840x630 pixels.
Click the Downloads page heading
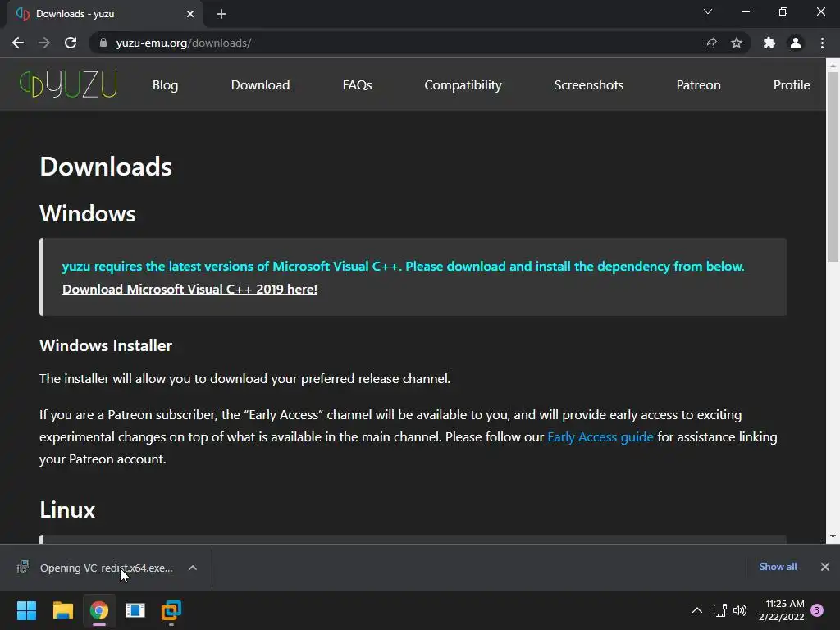[x=106, y=167]
